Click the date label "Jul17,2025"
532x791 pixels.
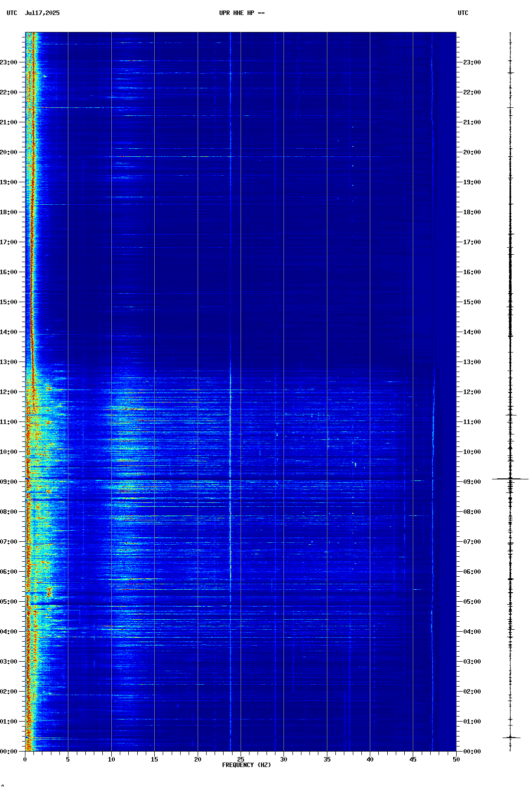(x=42, y=13)
